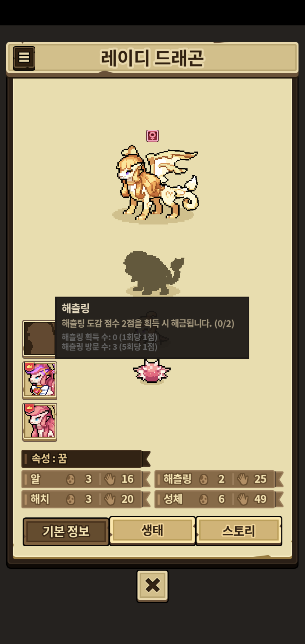The width and height of the screenshot is (305, 644).
Task: Click the hand icon in 성체 row
Action: click(x=243, y=499)
